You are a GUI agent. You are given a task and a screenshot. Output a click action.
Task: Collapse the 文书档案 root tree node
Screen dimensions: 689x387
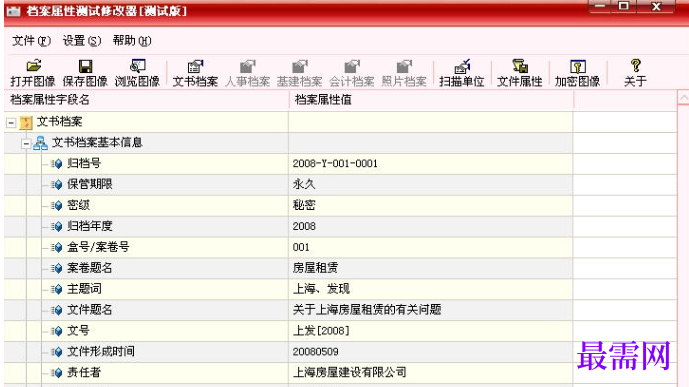point(11,123)
